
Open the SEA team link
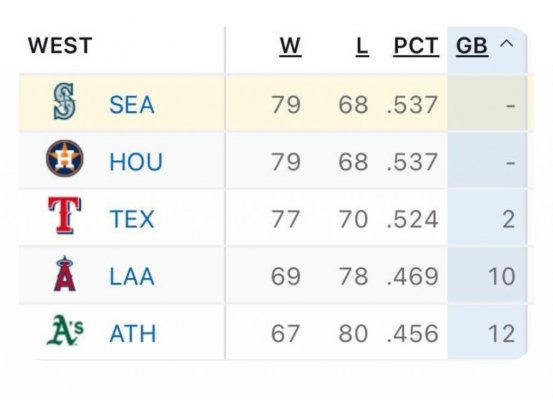[132, 105]
